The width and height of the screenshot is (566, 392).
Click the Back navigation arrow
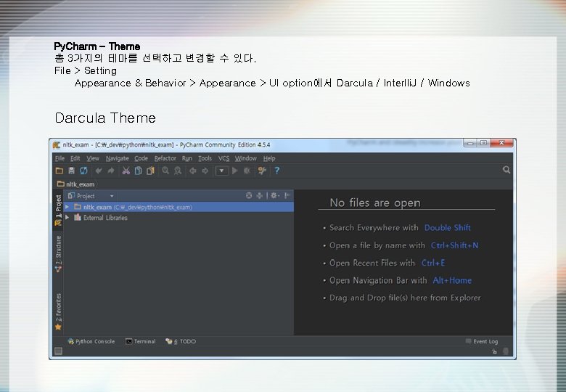(193, 171)
